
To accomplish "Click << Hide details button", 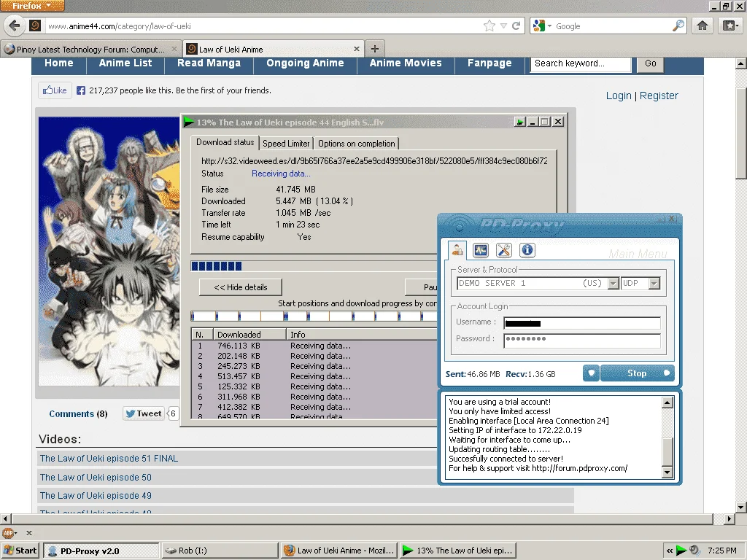I will tap(241, 287).
